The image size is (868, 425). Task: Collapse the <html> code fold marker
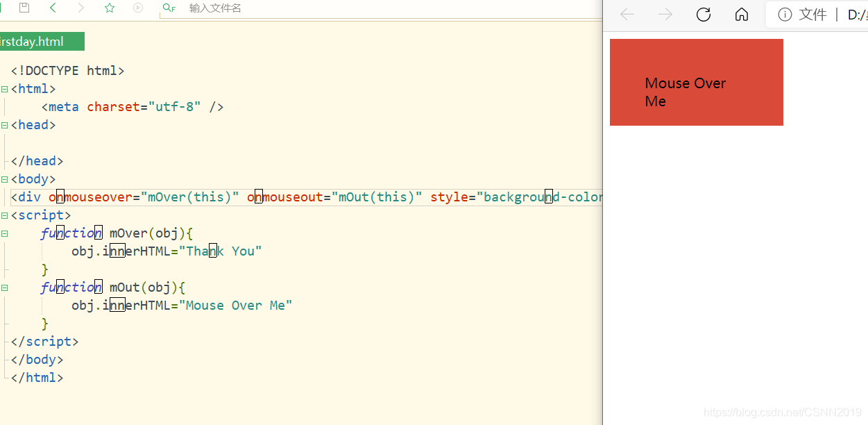point(5,89)
